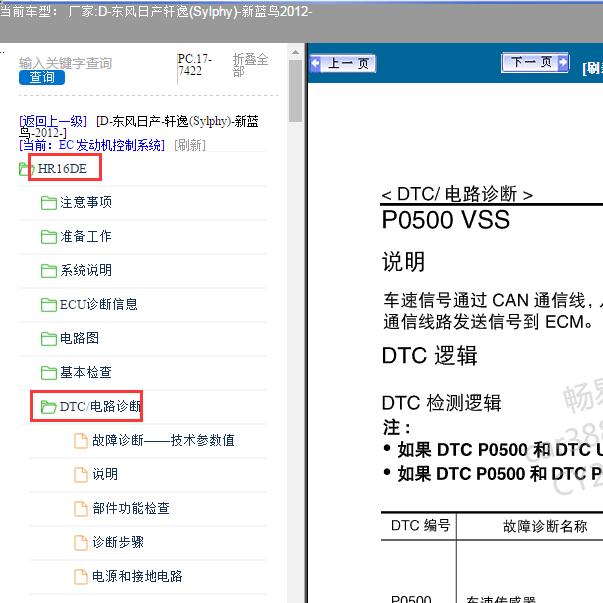Open the 基本检查 tree item
This screenshot has height=603, width=603.
[86, 372]
